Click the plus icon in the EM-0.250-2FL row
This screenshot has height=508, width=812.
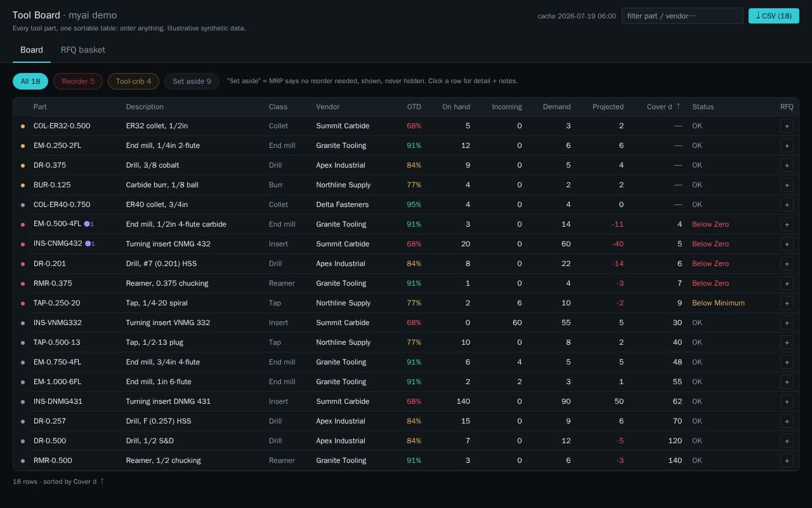coord(787,145)
